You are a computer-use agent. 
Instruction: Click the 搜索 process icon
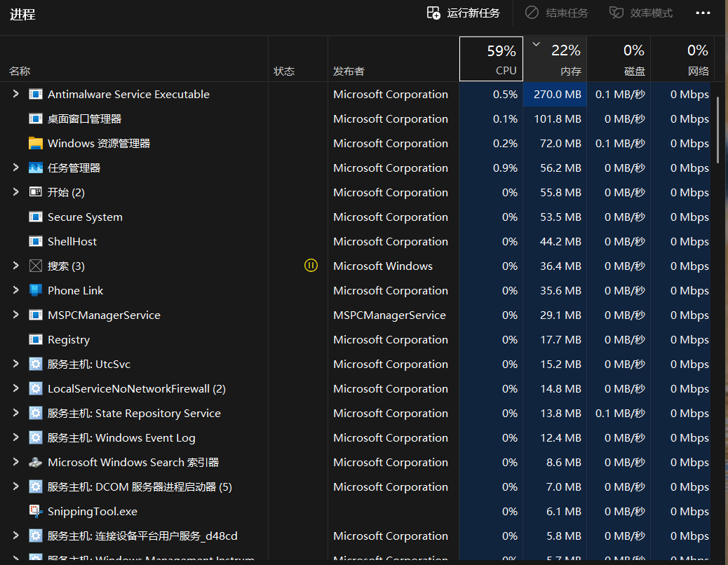pos(36,266)
